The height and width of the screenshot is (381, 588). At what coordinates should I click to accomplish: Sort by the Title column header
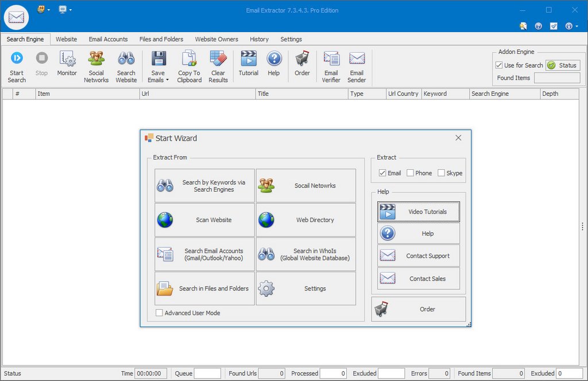click(302, 94)
